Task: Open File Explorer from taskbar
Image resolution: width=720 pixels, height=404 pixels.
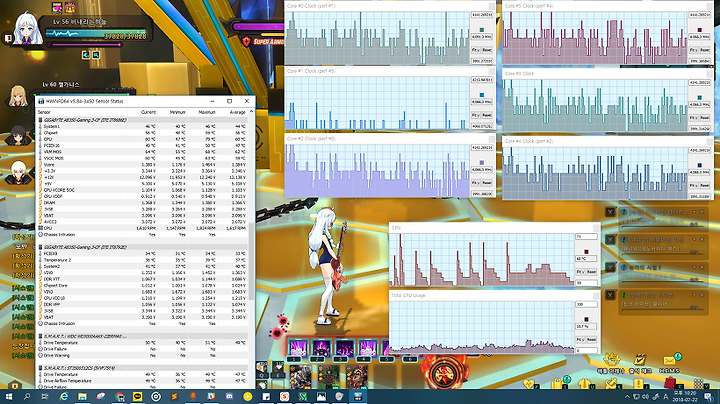Action: (x=82, y=397)
